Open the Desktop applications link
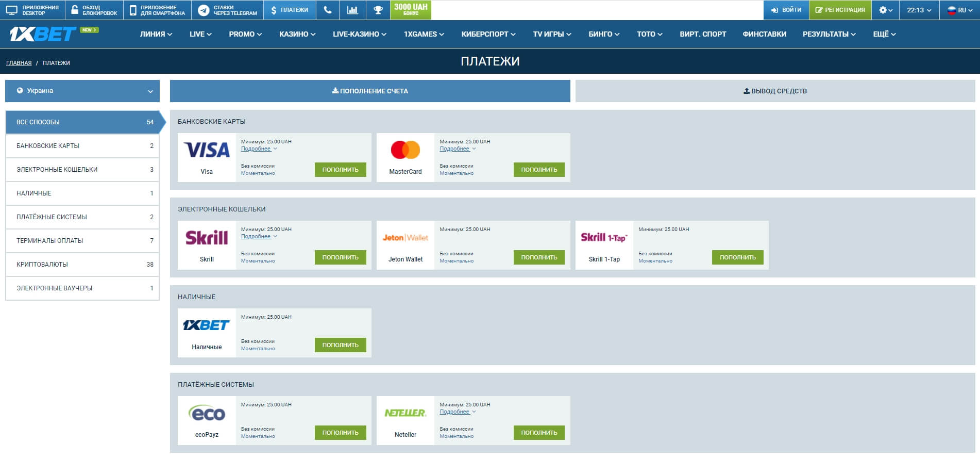 32,10
